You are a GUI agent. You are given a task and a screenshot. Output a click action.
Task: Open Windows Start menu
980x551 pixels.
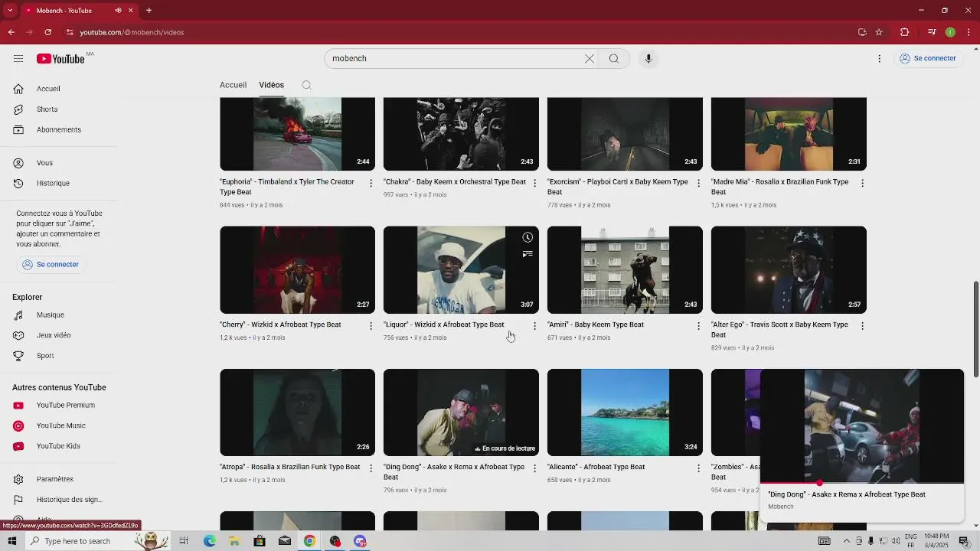tap(11, 541)
